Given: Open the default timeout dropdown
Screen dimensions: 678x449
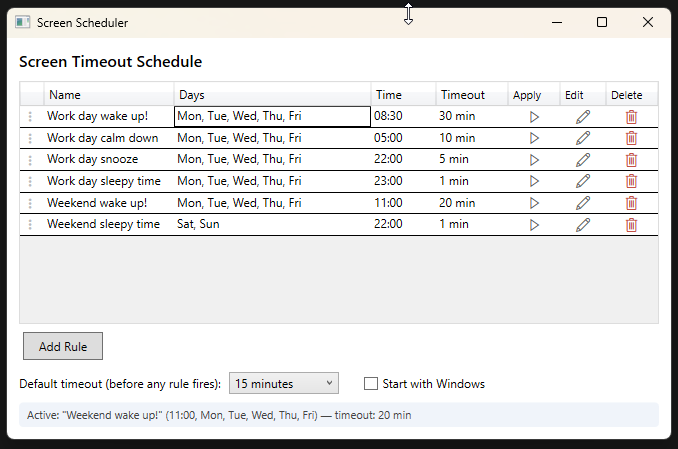Looking at the screenshot, I should tap(284, 383).
